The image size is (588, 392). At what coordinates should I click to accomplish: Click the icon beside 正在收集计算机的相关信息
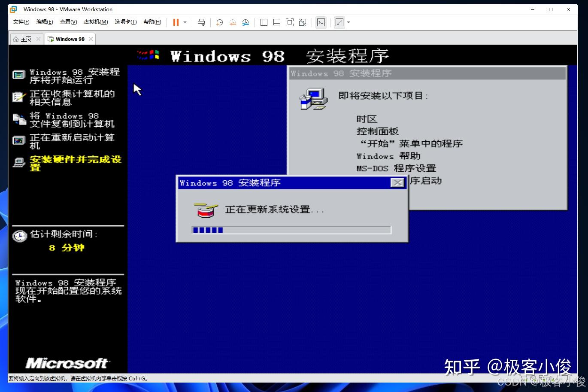(19, 97)
